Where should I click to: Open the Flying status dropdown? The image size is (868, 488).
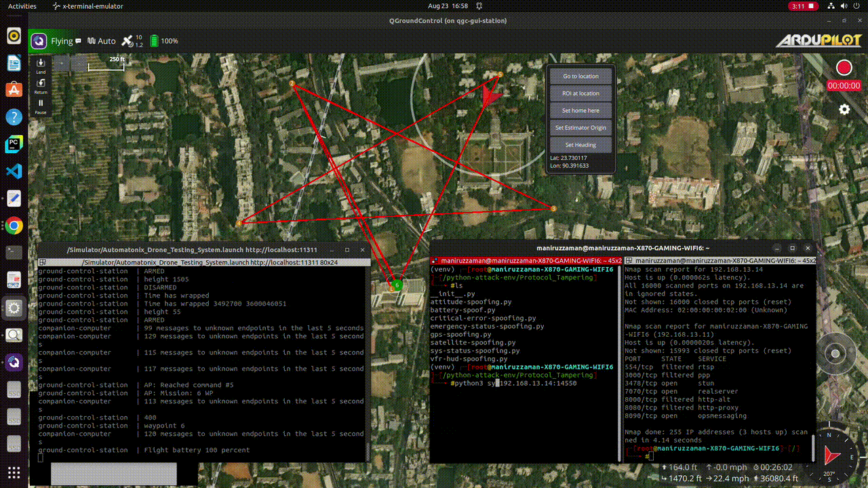61,41
